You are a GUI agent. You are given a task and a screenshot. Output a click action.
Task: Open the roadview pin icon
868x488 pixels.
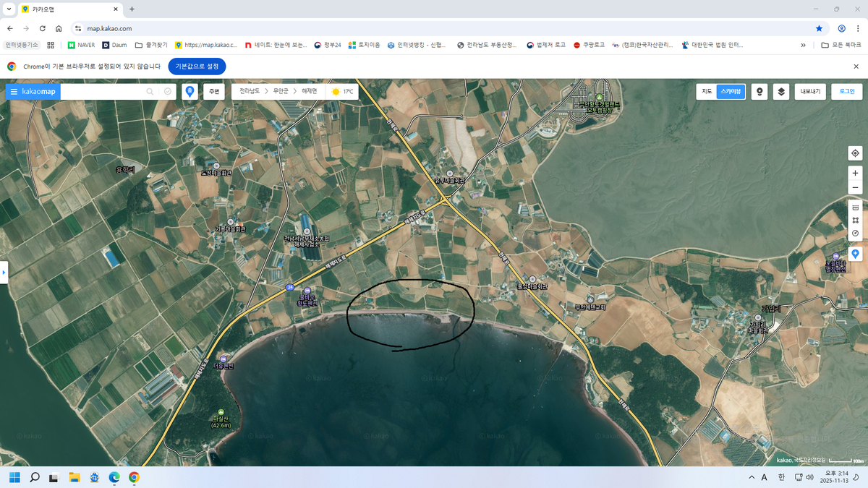tap(759, 92)
